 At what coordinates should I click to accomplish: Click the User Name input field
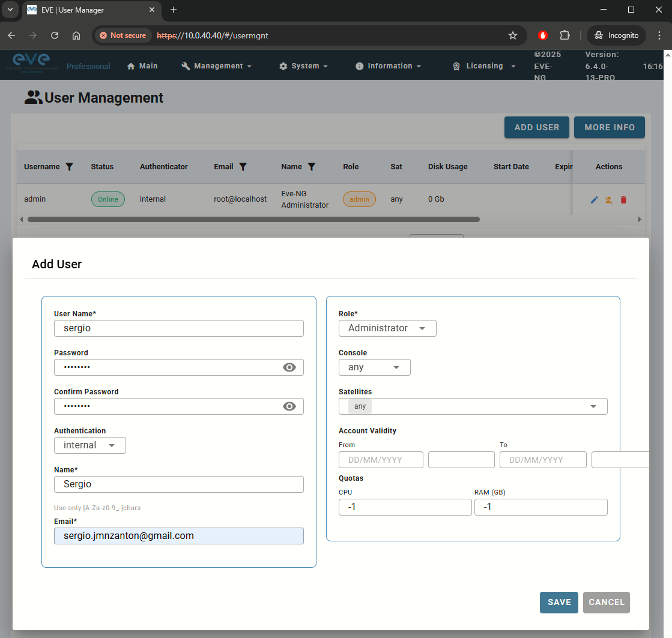179,328
